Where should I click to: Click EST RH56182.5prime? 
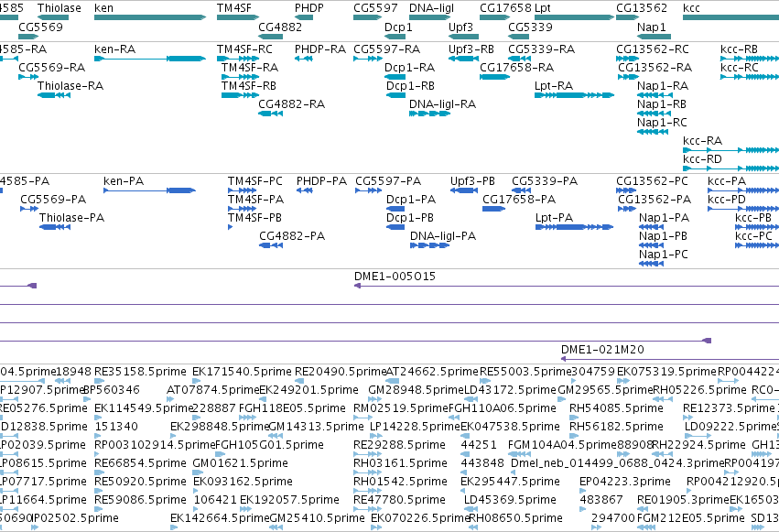point(616,427)
